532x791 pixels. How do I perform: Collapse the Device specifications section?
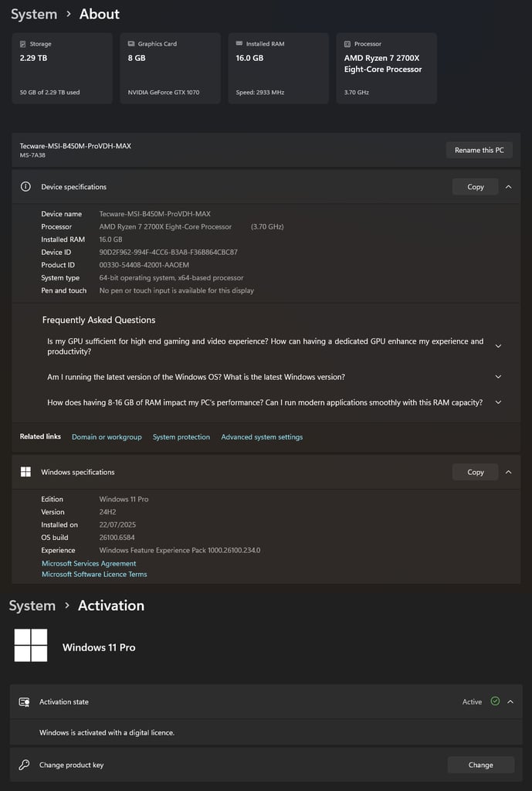point(508,187)
